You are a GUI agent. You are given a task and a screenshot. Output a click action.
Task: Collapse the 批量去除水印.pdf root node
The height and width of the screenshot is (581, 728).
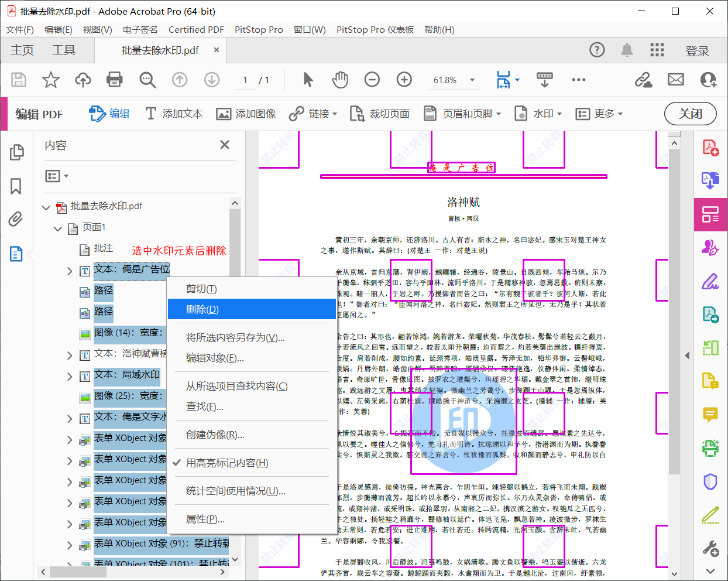pyautogui.click(x=46, y=207)
